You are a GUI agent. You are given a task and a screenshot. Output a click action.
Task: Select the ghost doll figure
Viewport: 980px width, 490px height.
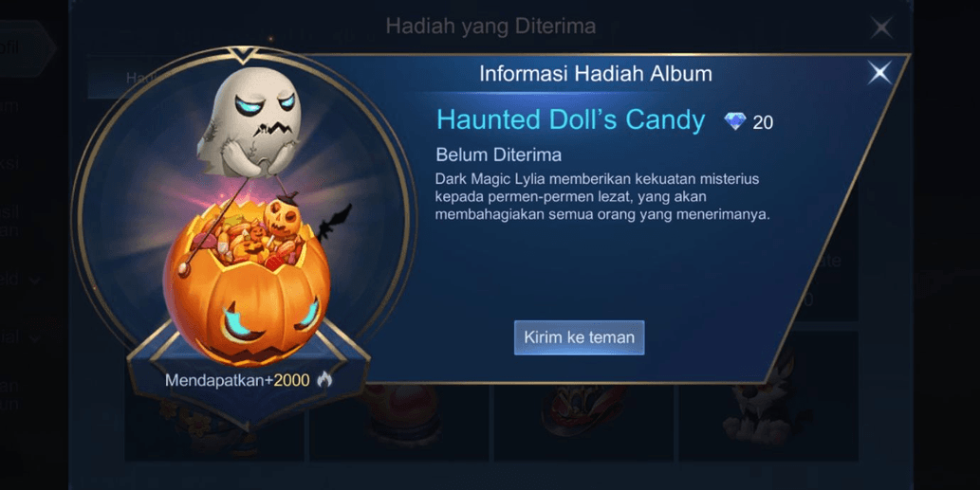250,122
